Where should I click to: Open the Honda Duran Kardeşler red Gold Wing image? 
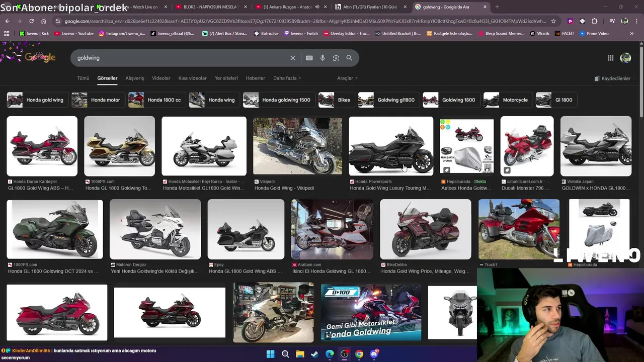(42, 146)
